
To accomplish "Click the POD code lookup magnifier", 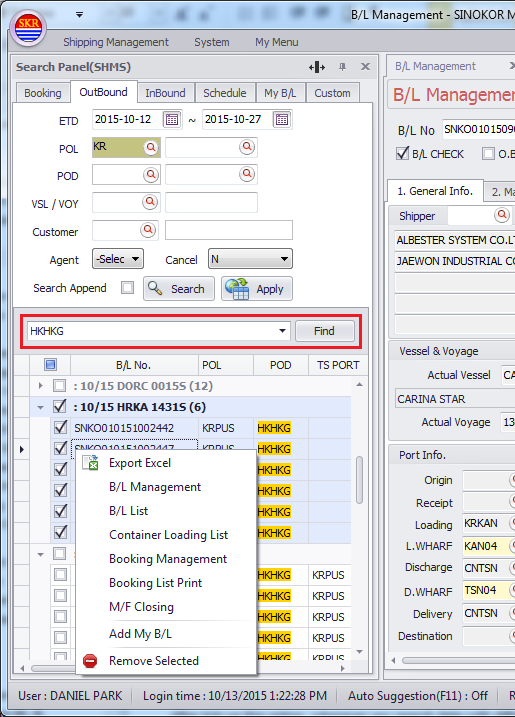I will pos(150,175).
